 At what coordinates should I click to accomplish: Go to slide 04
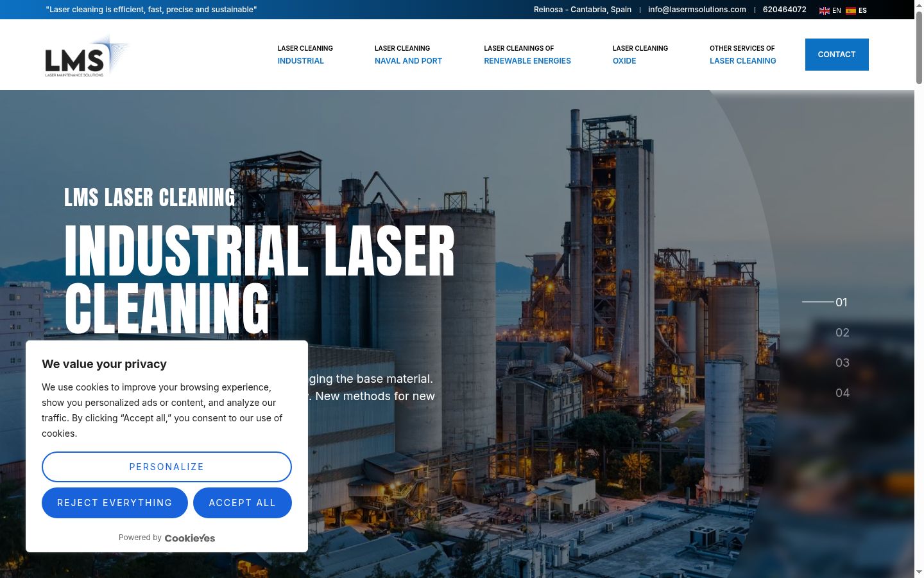coord(843,392)
